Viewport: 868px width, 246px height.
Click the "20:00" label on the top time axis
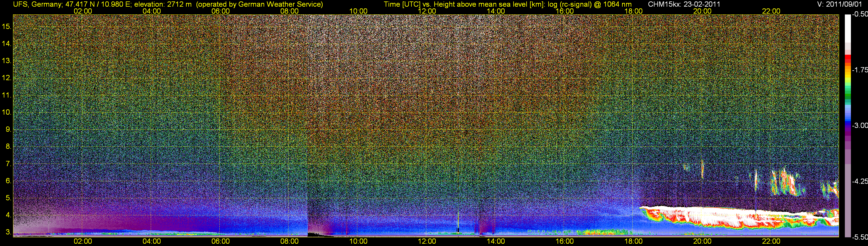[703, 11]
